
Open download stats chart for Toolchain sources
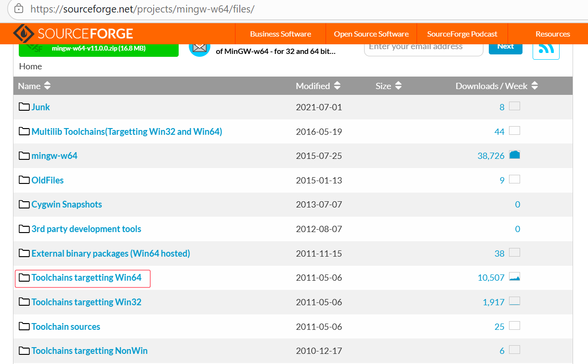click(x=514, y=325)
